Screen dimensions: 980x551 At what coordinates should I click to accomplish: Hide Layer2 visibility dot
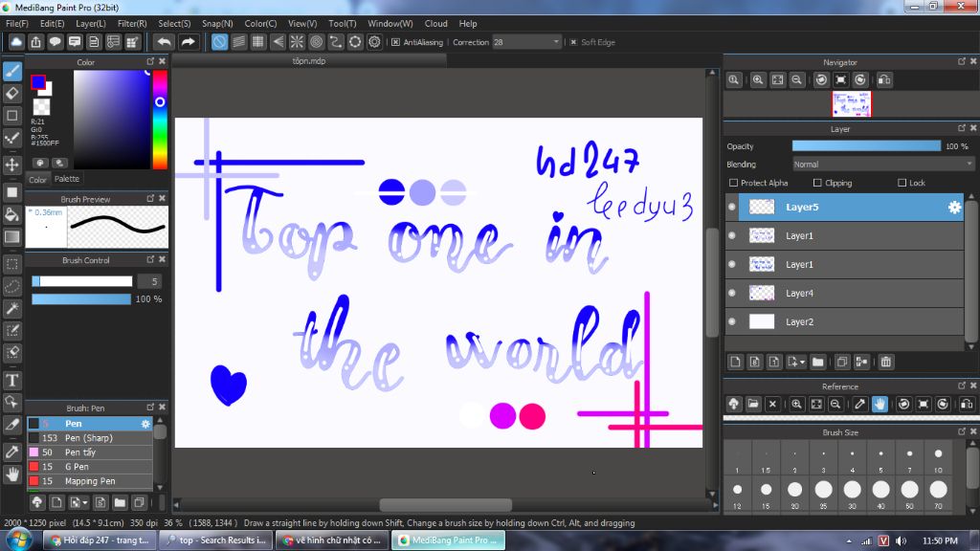coord(732,321)
